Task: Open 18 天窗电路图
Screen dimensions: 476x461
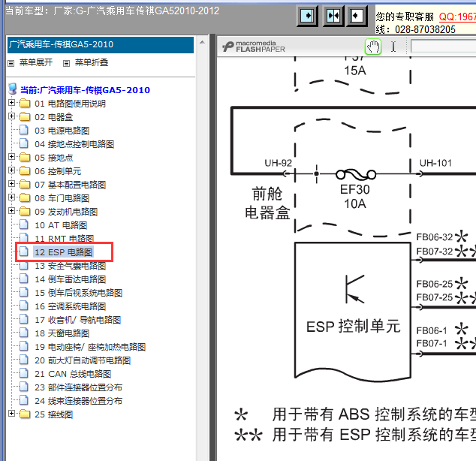Action: point(62,333)
